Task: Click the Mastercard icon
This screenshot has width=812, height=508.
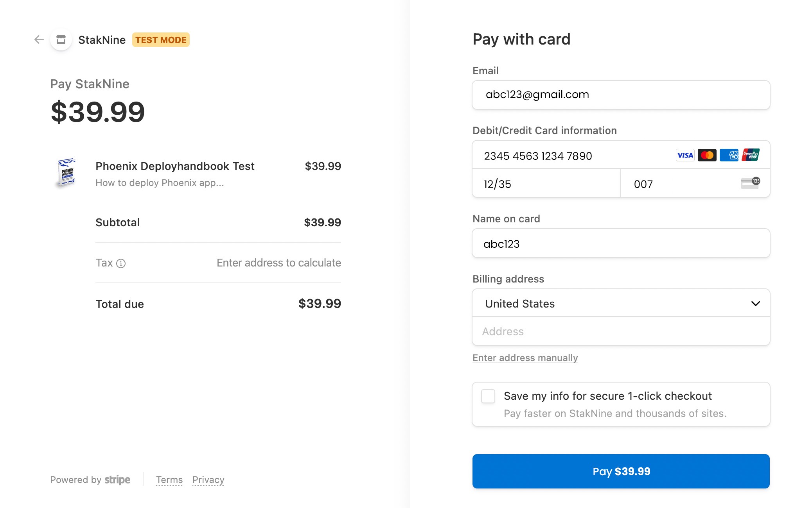Action: pyautogui.click(x=707, y=155)
